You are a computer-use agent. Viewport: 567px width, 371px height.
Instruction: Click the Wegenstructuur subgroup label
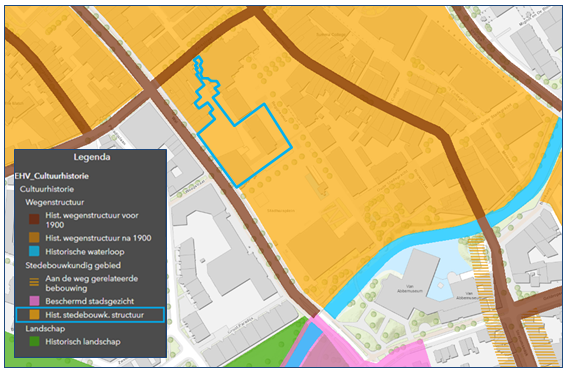[55, 202]
